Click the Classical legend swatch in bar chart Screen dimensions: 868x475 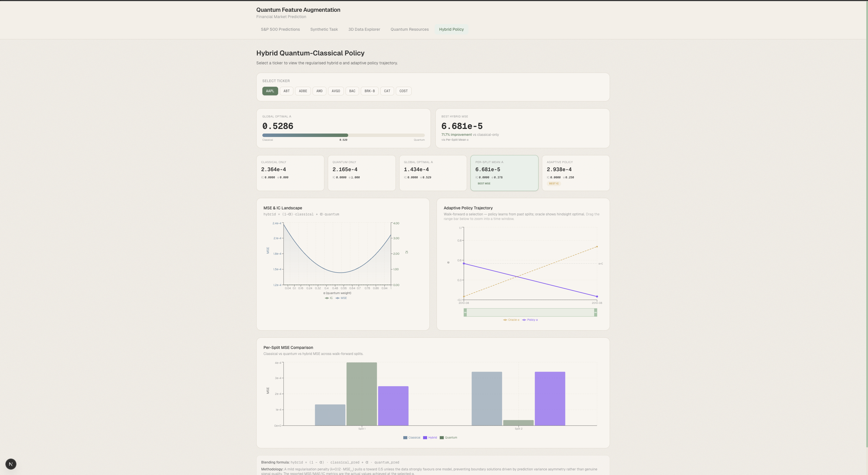pos(405,438)
